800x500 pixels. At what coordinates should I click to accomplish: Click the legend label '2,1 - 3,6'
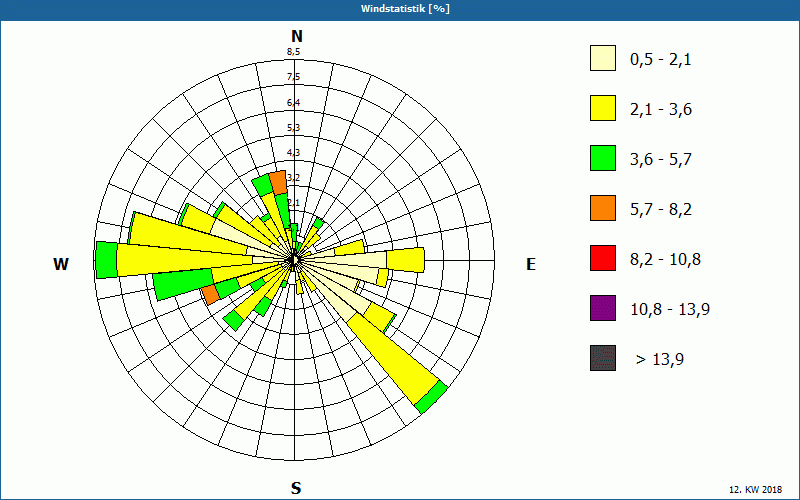(661, 110)
